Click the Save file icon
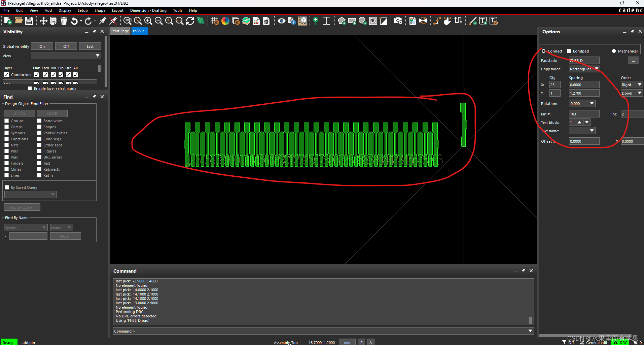Image resolution: width=644 pixels, height=345 pixels. click(x=29, y=21)
